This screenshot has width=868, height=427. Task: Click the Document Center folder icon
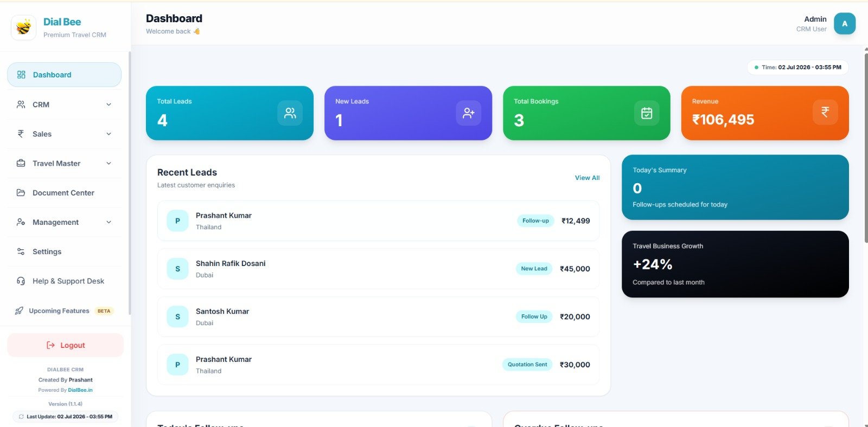tap(21, 192)
